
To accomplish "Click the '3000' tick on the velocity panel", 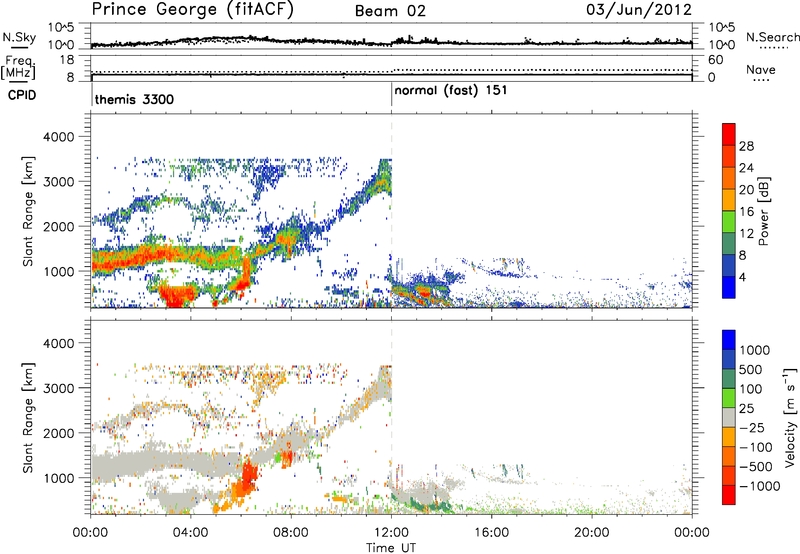I will click(x=59, y=388).
